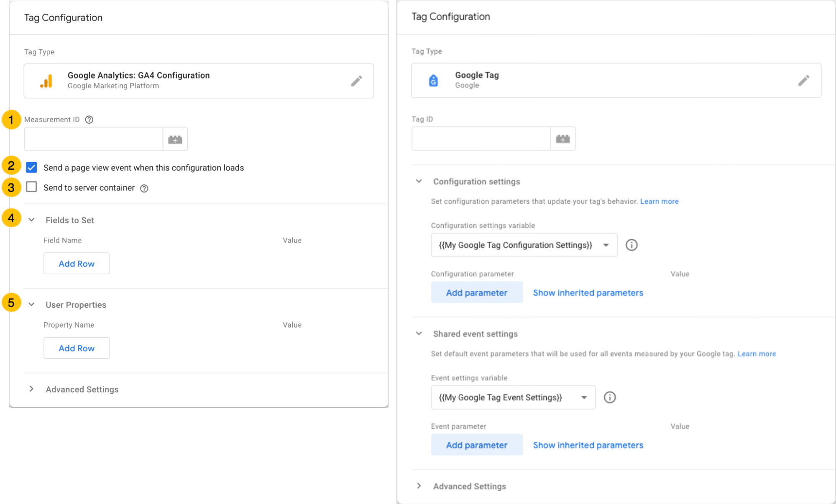Uncheck Send a page view event checkbox
This screenshot has height=504, width=836.
[31, 168]
